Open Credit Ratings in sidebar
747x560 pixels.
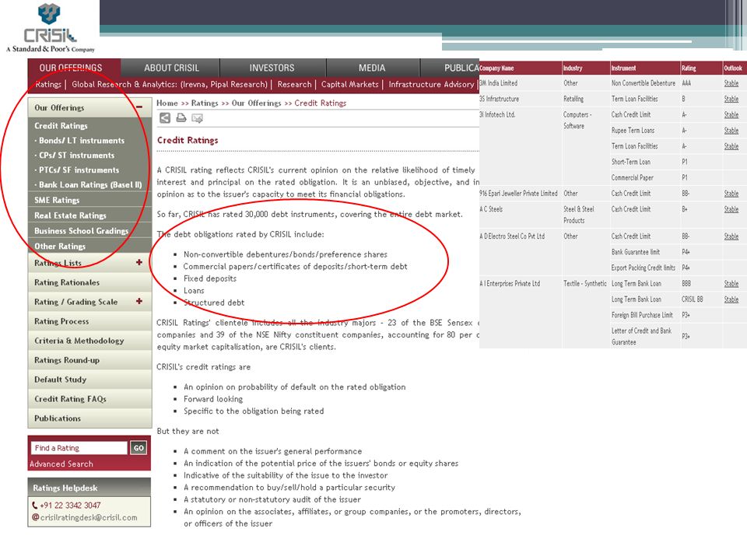[61, 126]
